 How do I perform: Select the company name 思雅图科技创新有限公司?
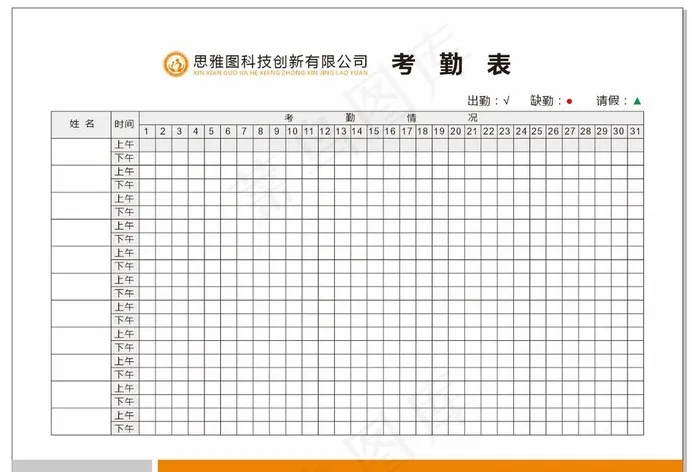[x=281, y=61]
